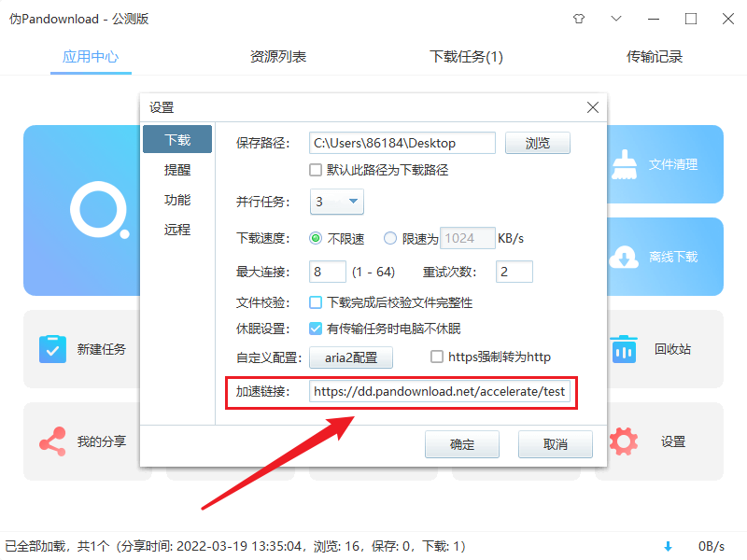Click the 文件清理 broom icon
Image resolution: width=747 pixels, height=560 pixels.
pos(624,164)
